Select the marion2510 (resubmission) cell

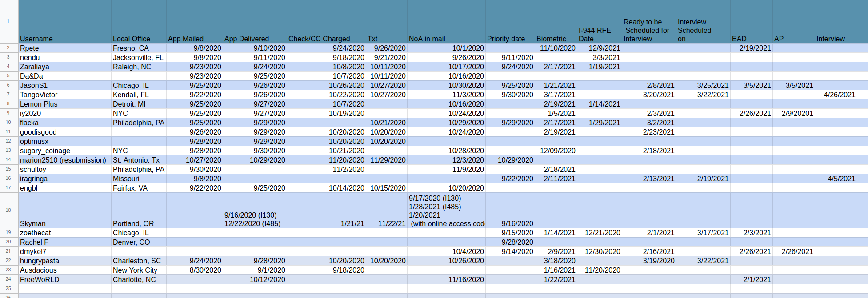click(x=65, y=160)
